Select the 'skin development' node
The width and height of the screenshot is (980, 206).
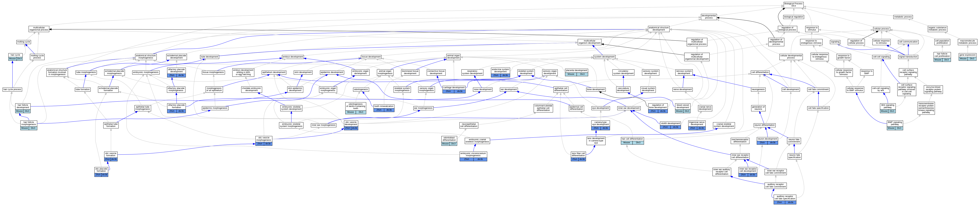303,72
